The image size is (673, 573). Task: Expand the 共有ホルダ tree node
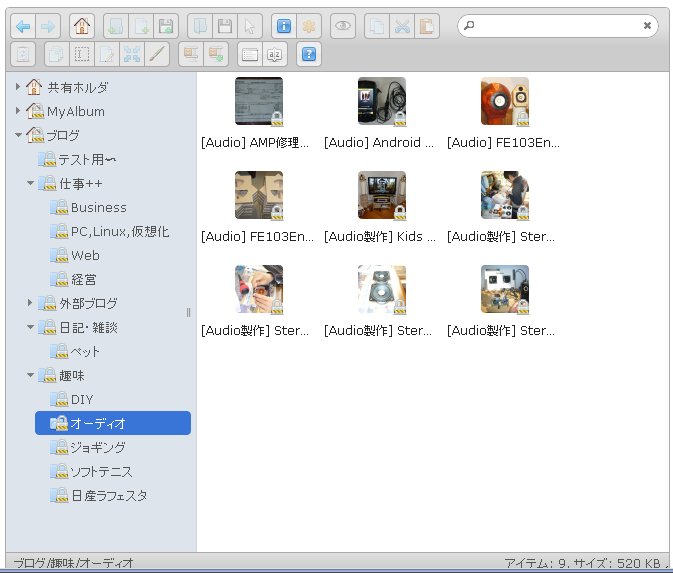pyautogui.click(x=18, y=87)
